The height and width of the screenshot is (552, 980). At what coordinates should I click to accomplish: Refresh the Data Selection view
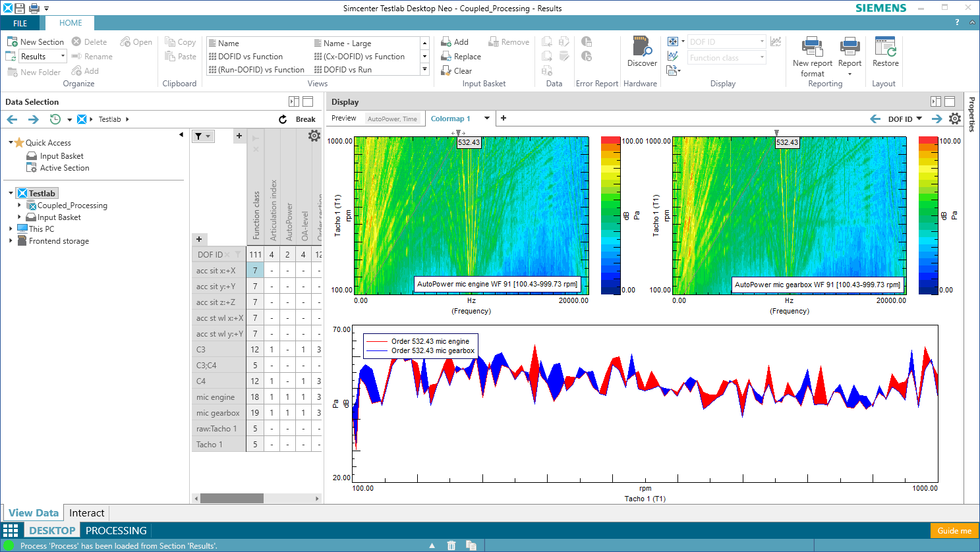tap(283, 119)
